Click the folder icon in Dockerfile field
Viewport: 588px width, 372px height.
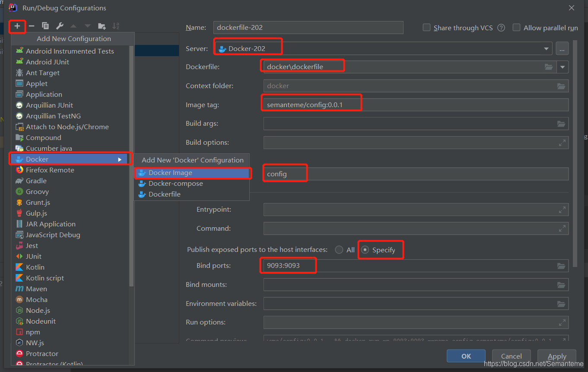[x=549, y=67]
